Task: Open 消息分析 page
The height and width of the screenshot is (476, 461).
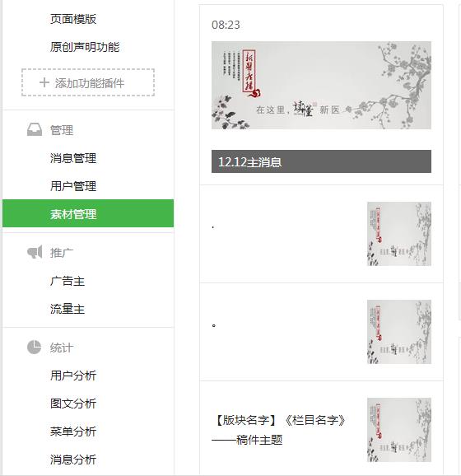Action: 73,460
